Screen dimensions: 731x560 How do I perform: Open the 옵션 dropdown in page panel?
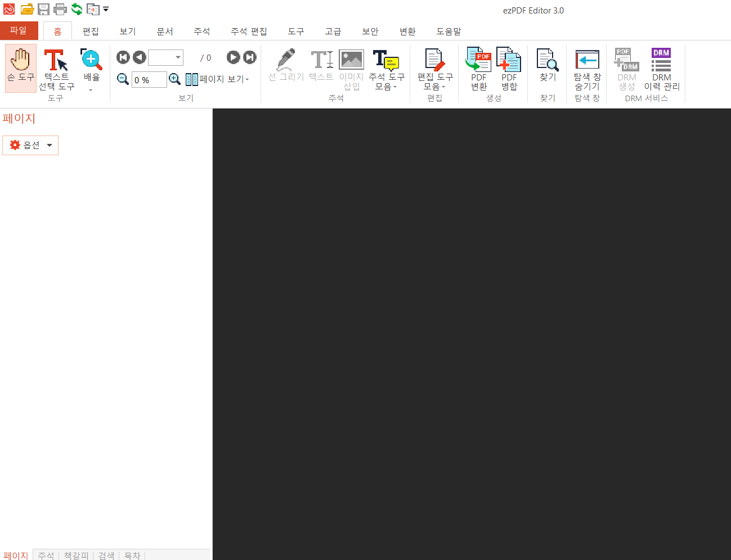click(30, 145)
